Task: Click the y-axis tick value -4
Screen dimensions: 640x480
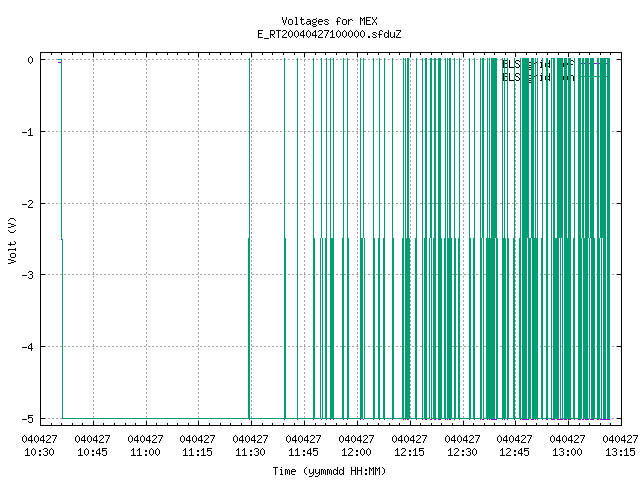Action: click(x=28, y=347)
